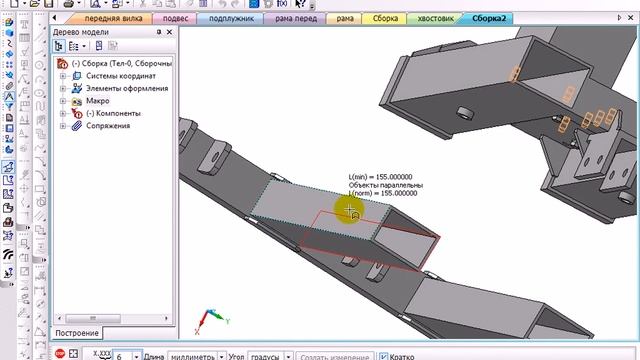Screen dimensions: 640x360
Task: Switch to the рама tab
Action: (345, 18)
